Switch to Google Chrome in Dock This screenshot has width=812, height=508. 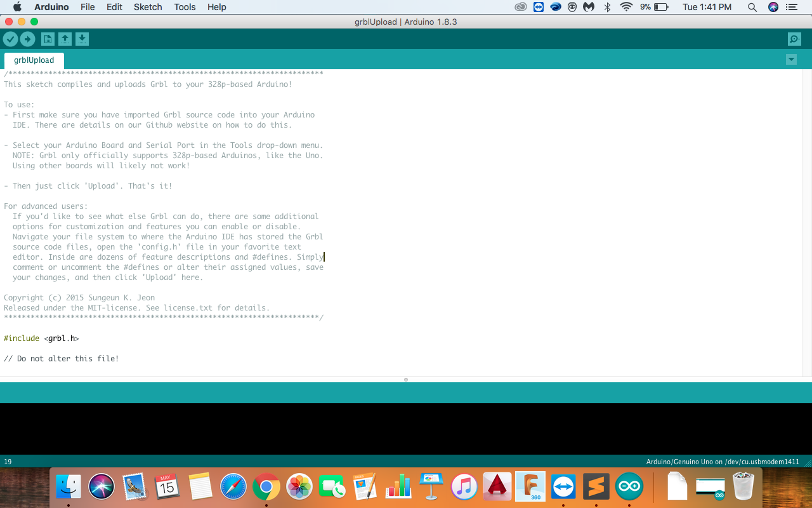pos(266,487)
